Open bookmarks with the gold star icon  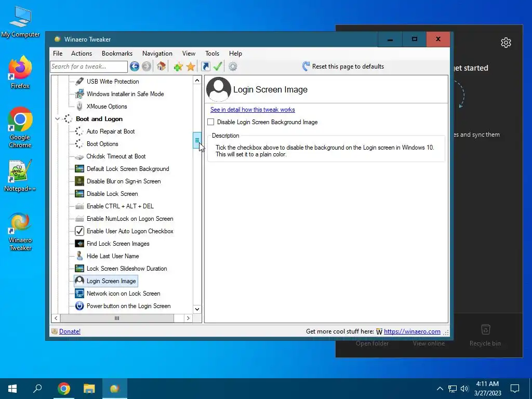click(191, 66)
